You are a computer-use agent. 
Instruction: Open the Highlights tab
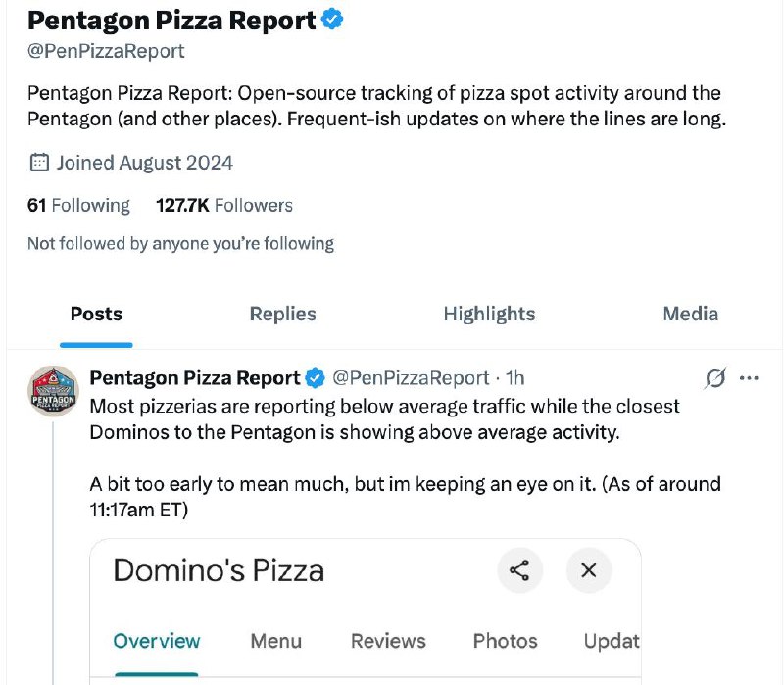489,314
